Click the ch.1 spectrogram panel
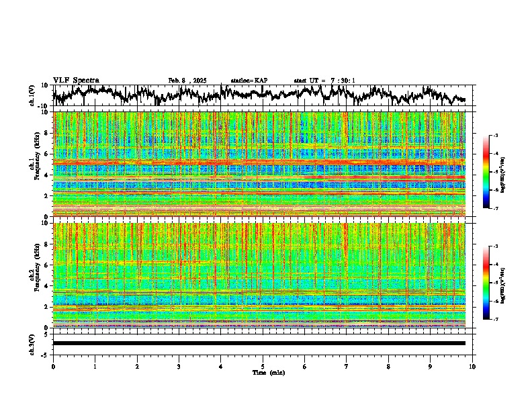This screenshot has width=532, height=411. (x=259, y=164)
